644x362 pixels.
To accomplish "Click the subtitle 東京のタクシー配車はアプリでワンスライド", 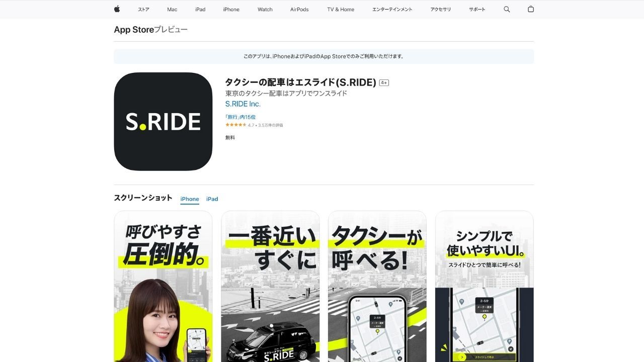I will point(286,94).
